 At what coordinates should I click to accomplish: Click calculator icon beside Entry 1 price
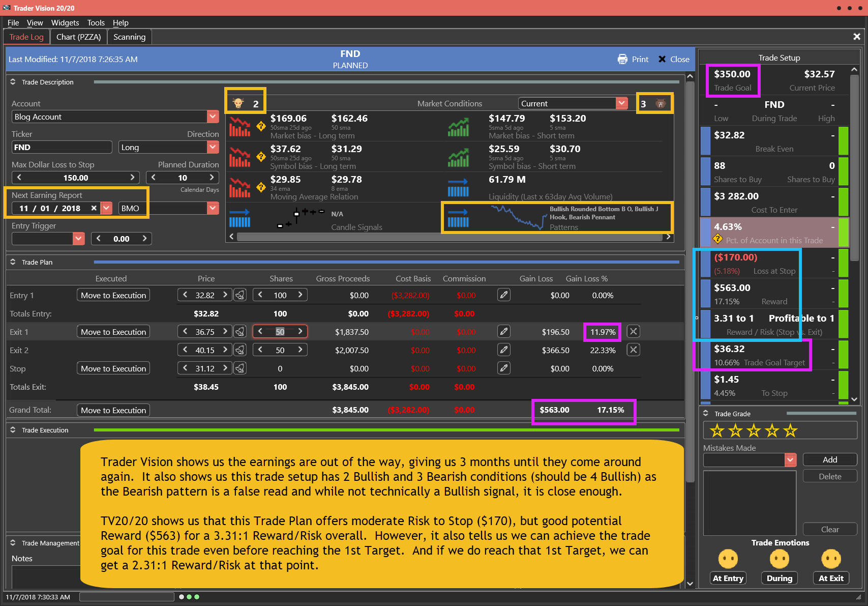coord(240,295)
